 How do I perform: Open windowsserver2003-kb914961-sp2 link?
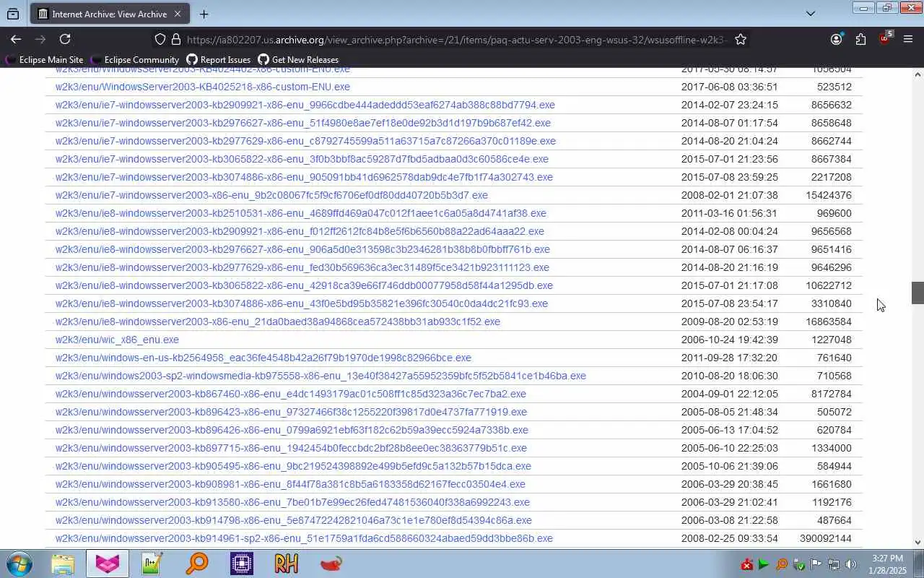(304, 538)
